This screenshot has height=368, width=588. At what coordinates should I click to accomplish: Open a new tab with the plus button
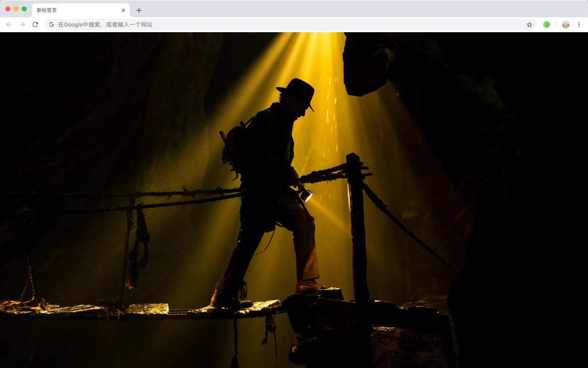tap(139, 10)
